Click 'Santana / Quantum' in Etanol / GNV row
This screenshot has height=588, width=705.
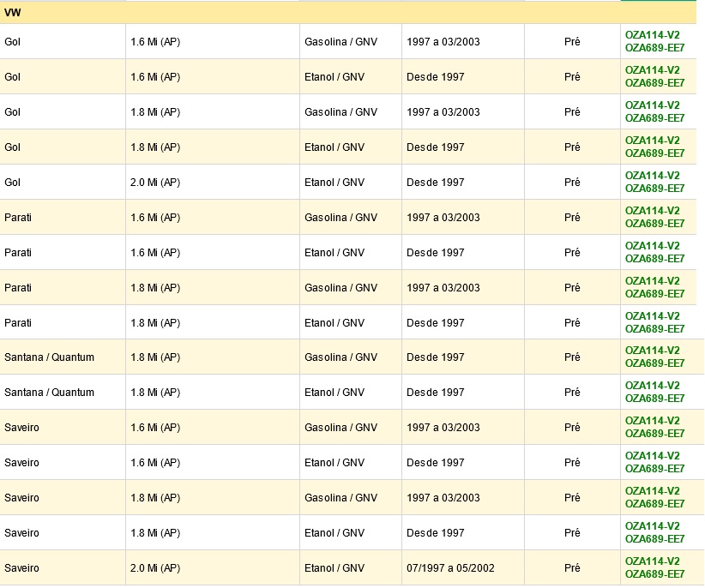tap(50, 393)
